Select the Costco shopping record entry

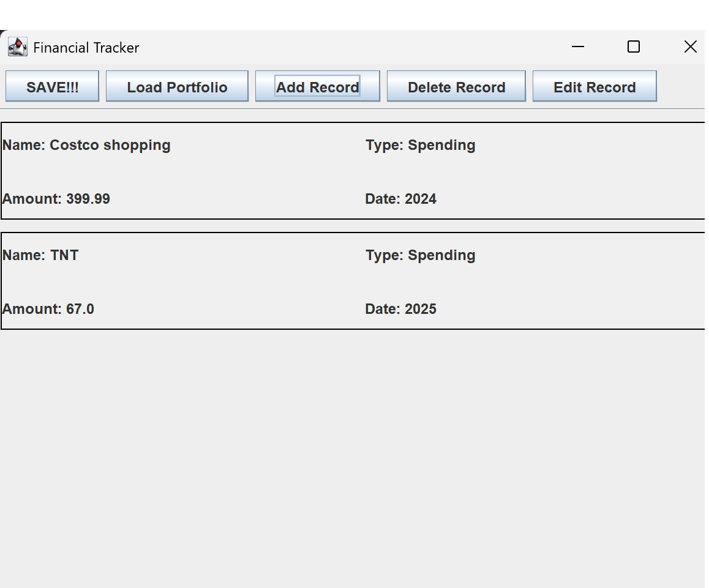(245, 170)
